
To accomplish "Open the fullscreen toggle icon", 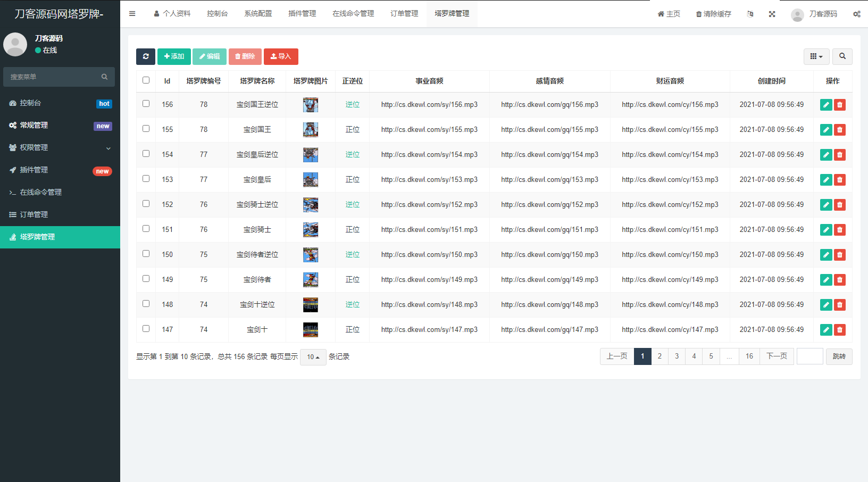I will (x=772, y=14).
